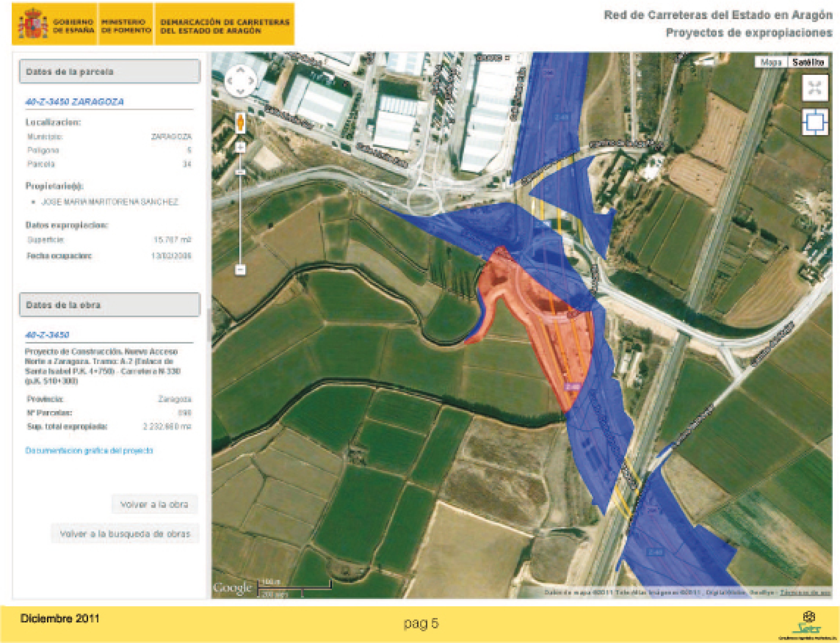The height and width of the screenshot is (643, 840).
Task: Click the map scale bar
Action: point(294,588)
